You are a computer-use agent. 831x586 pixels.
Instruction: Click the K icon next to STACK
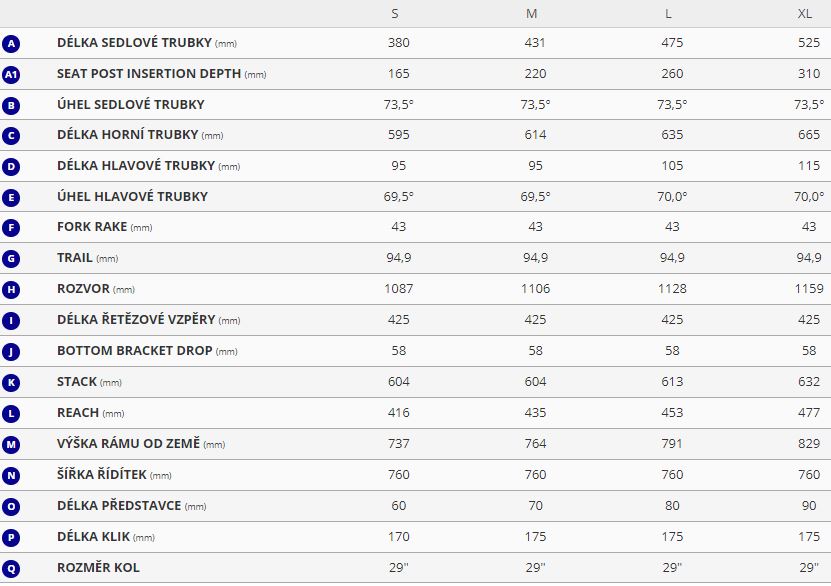tap(11, 383)
